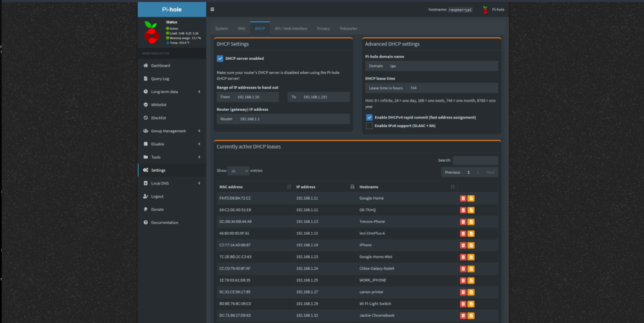The width and height of the screenshot is (644, 323).
Task: Click the Pi-hole header title
Action: coord(172,9)
